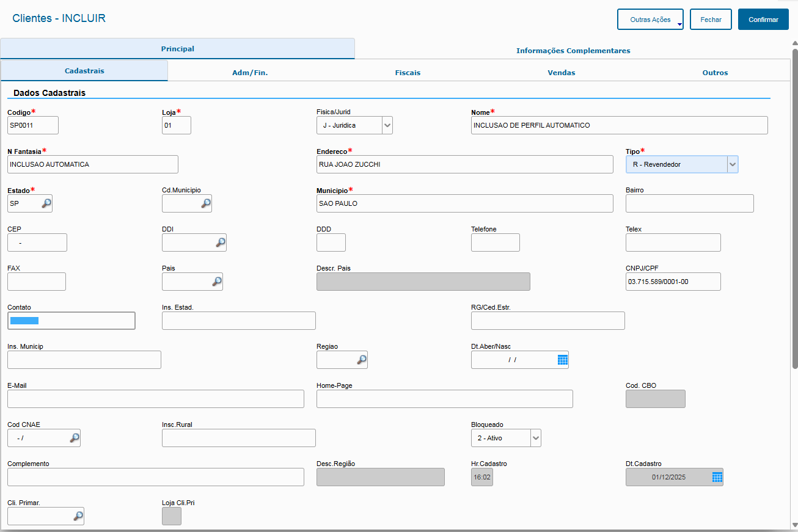
Task: Focus the DDD input field
Action: [x=331, y=242]
